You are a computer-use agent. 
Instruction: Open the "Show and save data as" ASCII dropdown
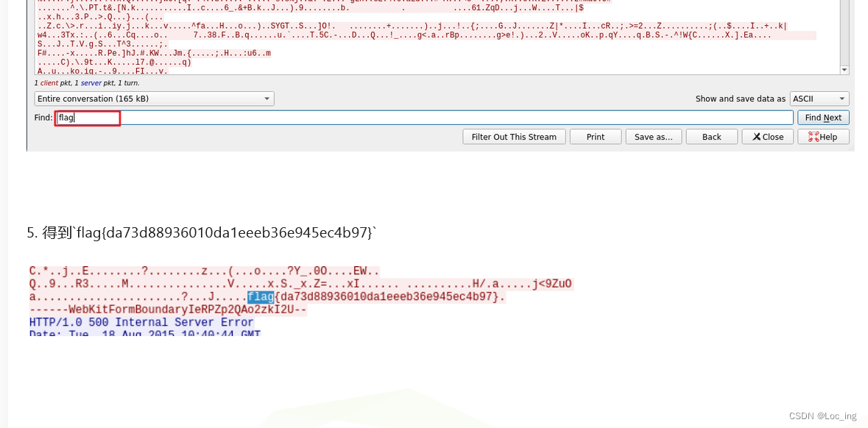(x=819, y=98)
